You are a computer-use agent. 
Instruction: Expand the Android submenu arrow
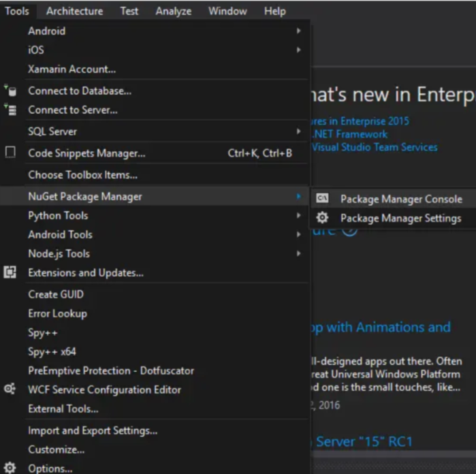(298, 31)
